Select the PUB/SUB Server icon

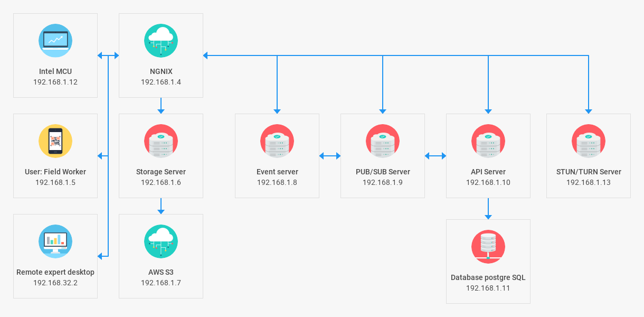click(383, 141)
